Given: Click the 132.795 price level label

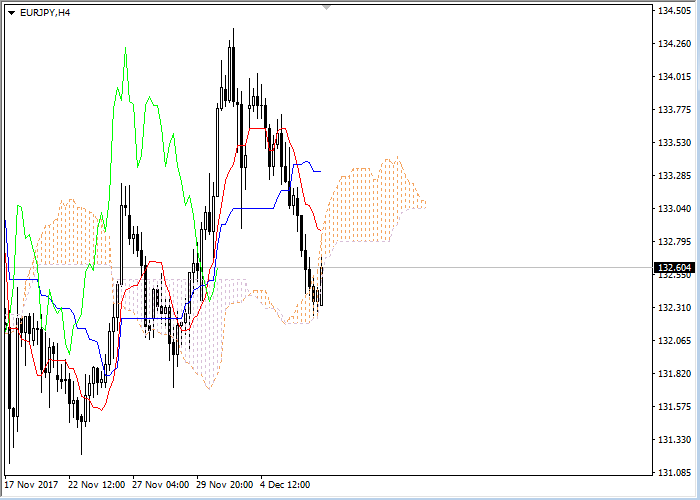Looking at the screenshot, I should (x=675, y=242).
